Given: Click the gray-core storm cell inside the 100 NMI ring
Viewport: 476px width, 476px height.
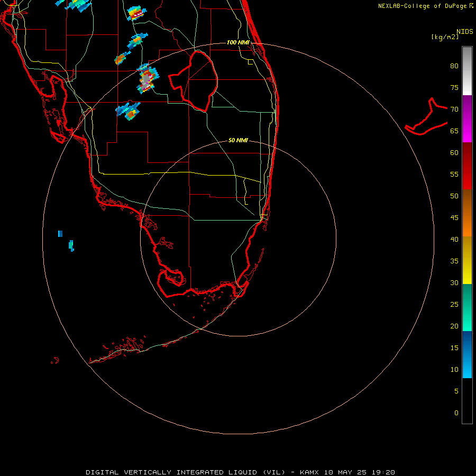Looking at the screenshot, I should [x=147, y=79].
